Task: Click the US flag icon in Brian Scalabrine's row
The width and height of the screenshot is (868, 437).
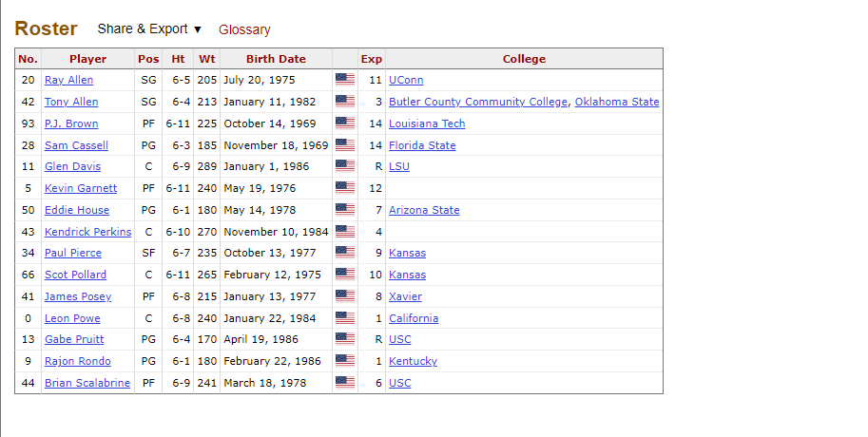Action: [x=345, y=382]
